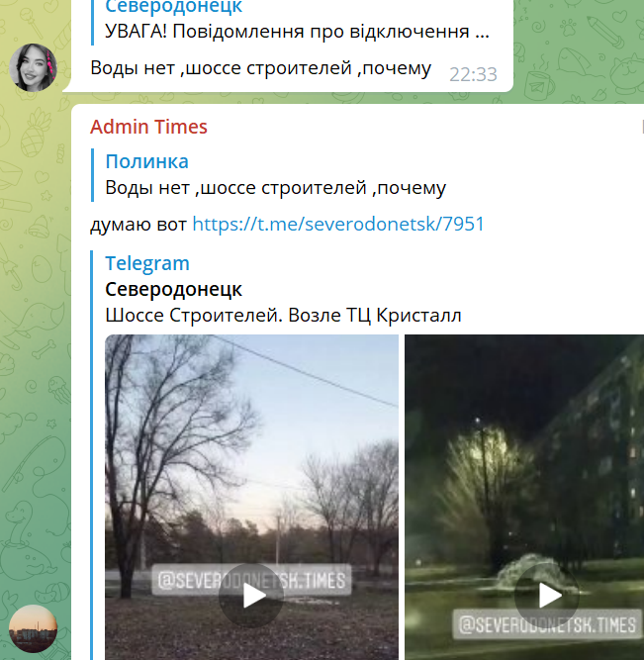The image size is (644, 660).
Task: Click the @SEVERODONETSK.TIMES watermark on right video
Action: 547,624
